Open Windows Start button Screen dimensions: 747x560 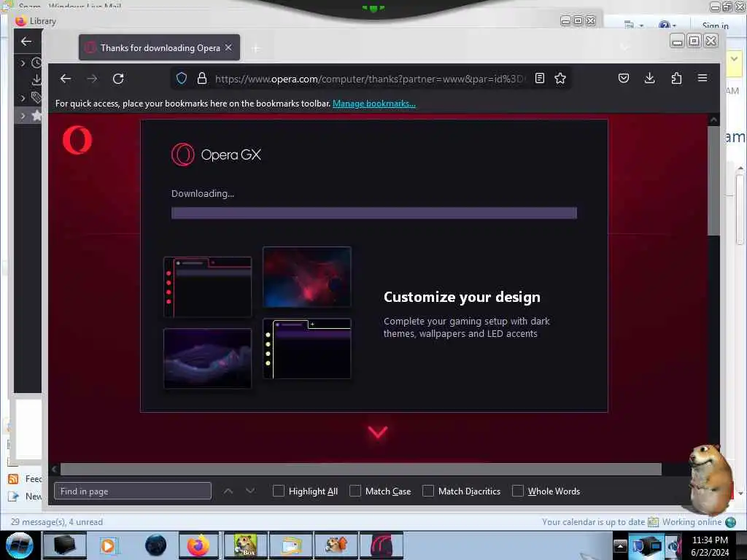pos(20,545)
